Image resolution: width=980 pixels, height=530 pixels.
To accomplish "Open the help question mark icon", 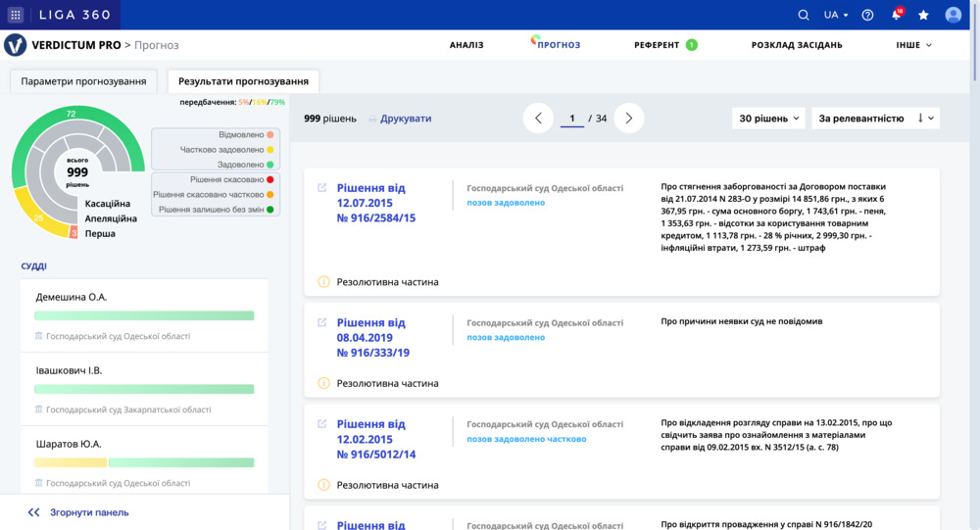I will pos(867,15).
